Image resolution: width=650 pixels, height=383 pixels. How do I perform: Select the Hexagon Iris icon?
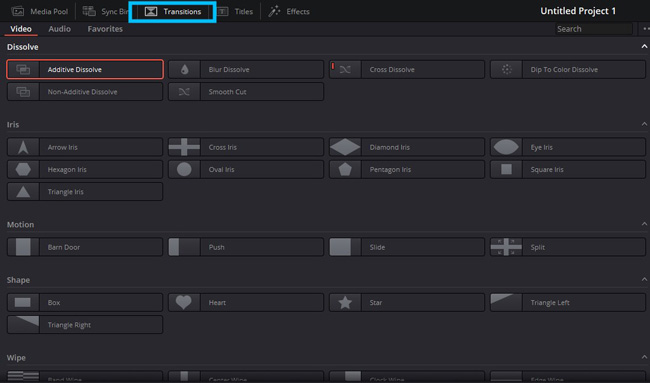pos(23,170)
